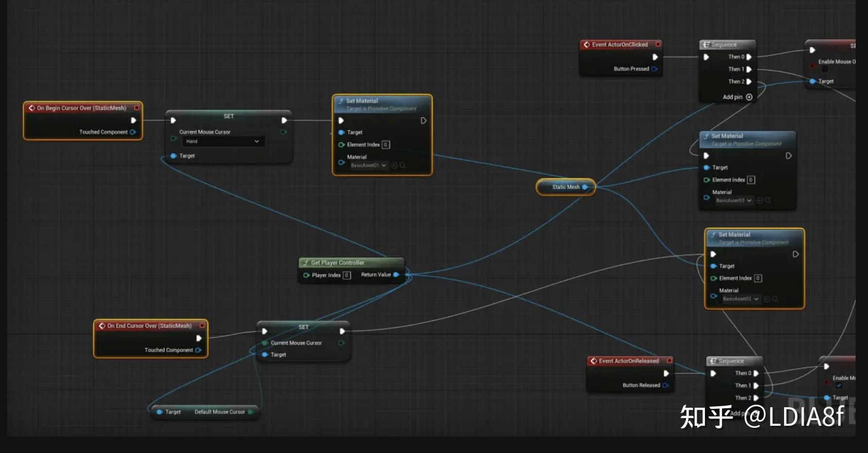
Task: Click Target pin on Default Mouse Cursor node
Action: (x=160, y=412)
